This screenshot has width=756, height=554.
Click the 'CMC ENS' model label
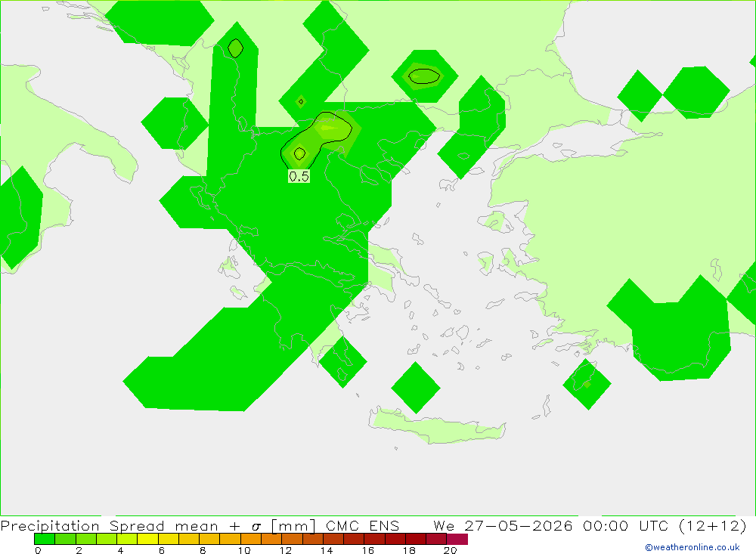pyautogui.click(x=363, y=525)
